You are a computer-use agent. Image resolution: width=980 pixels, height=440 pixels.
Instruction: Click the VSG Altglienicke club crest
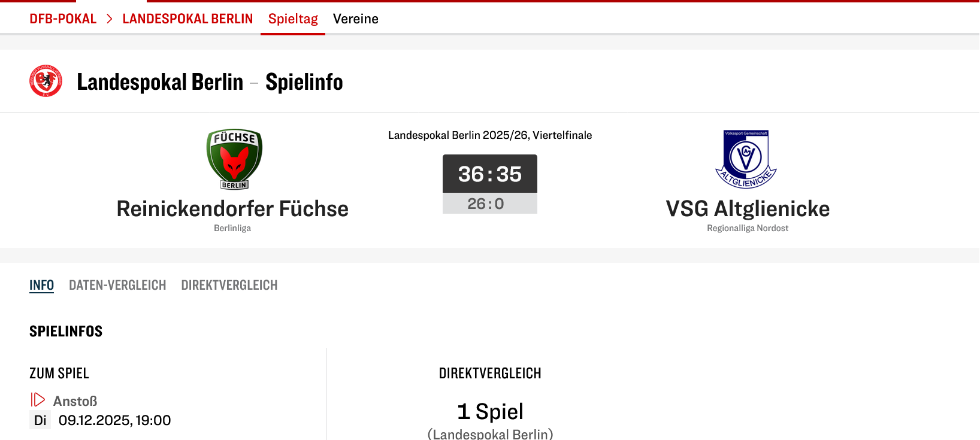(746, 159)
